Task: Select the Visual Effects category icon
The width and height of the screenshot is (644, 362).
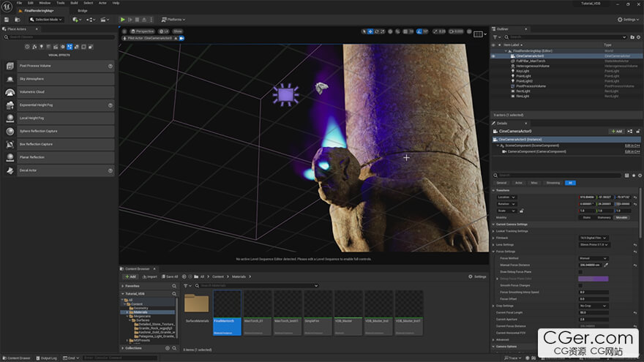Action: 70,47
